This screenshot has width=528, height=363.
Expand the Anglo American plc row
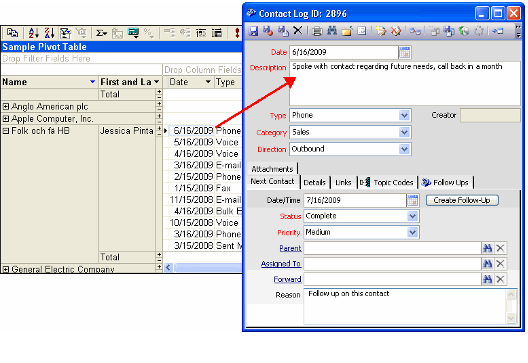[x=6, y=107]
